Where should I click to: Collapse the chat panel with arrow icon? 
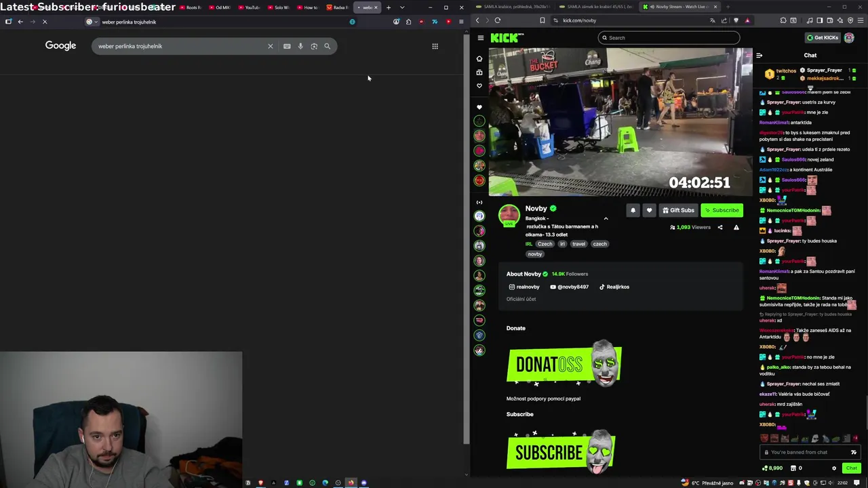759,56
